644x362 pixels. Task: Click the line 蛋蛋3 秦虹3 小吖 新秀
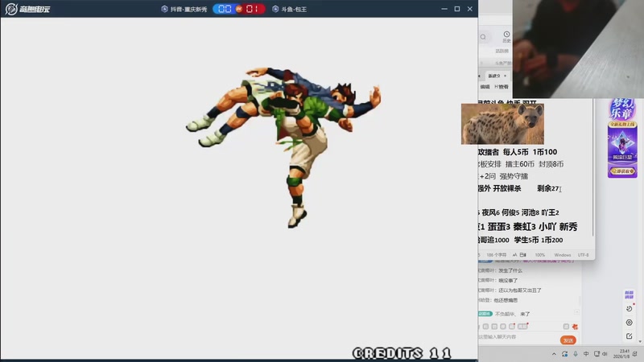pyautogui.click(x=532, y=227)
